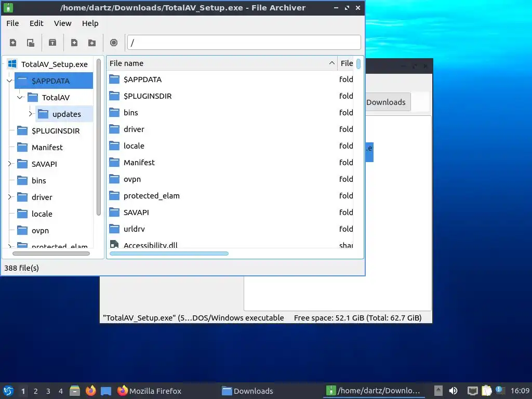This screenshot has height=399, width=532.
Task: Expand the SAVAPI tree node
Action: point(9,164)
